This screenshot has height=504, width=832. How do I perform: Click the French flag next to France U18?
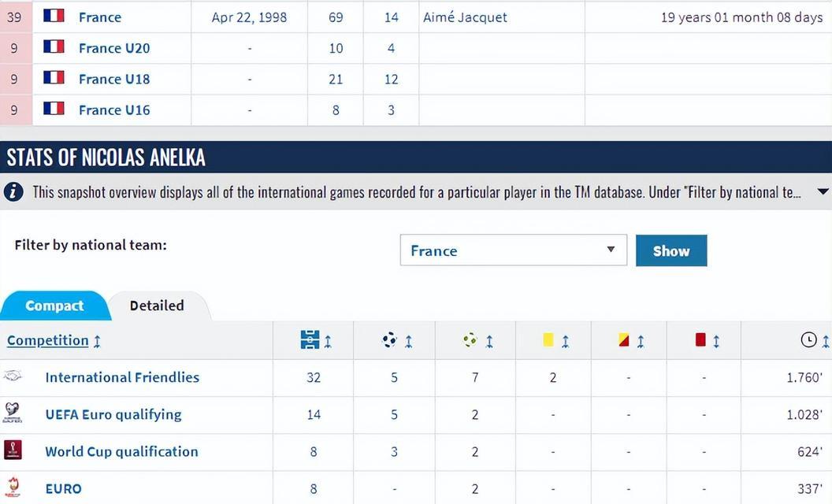[54, 77]
